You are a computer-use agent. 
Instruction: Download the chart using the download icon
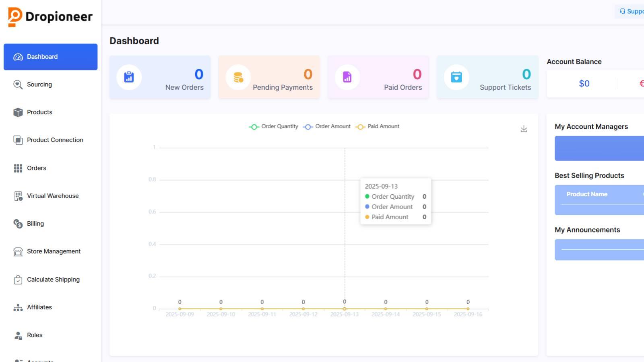524,129
